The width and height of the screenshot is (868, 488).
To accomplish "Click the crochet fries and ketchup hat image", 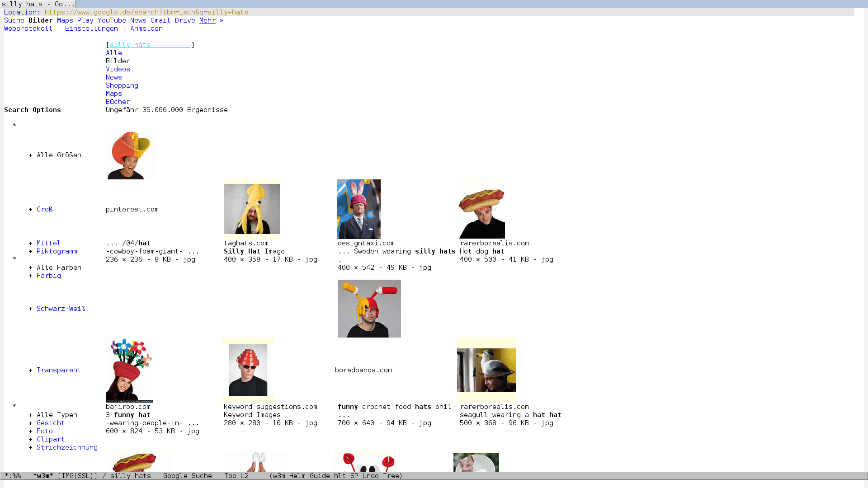I will (369, 309).
